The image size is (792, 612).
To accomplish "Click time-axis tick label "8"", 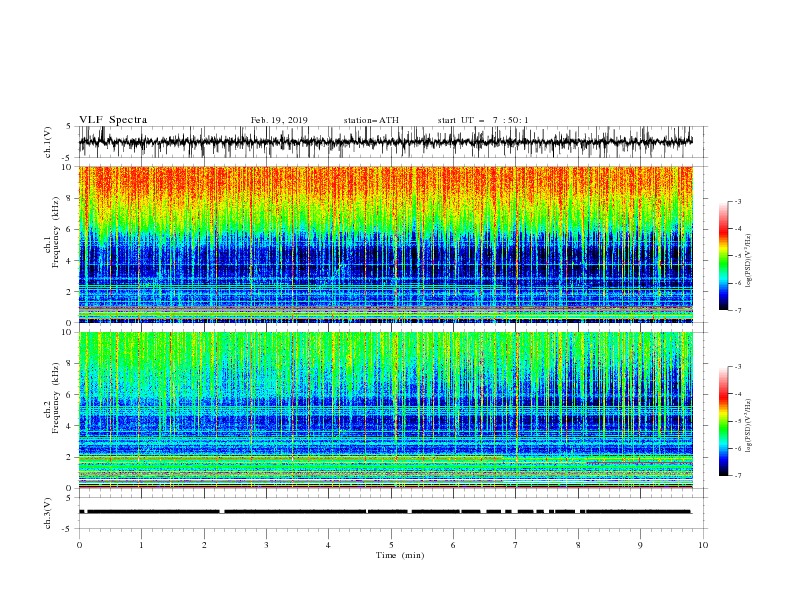I will tap(578, 545).
